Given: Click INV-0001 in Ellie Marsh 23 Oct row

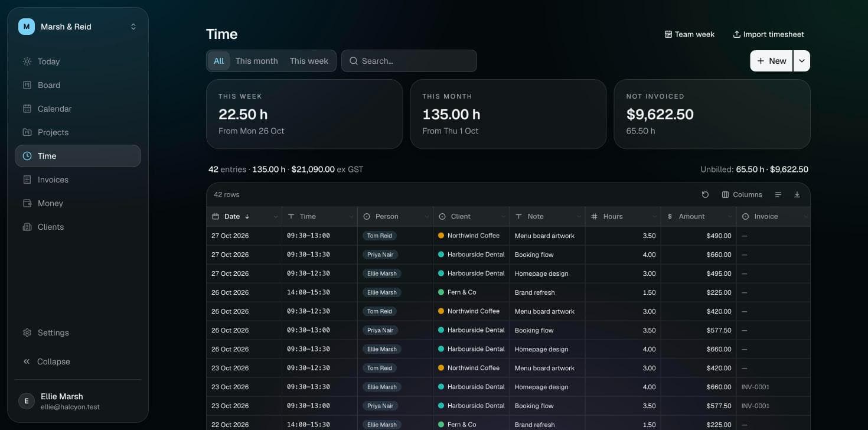Looking at the screenshot, I should pyautogui.click(x=756, y=387).
